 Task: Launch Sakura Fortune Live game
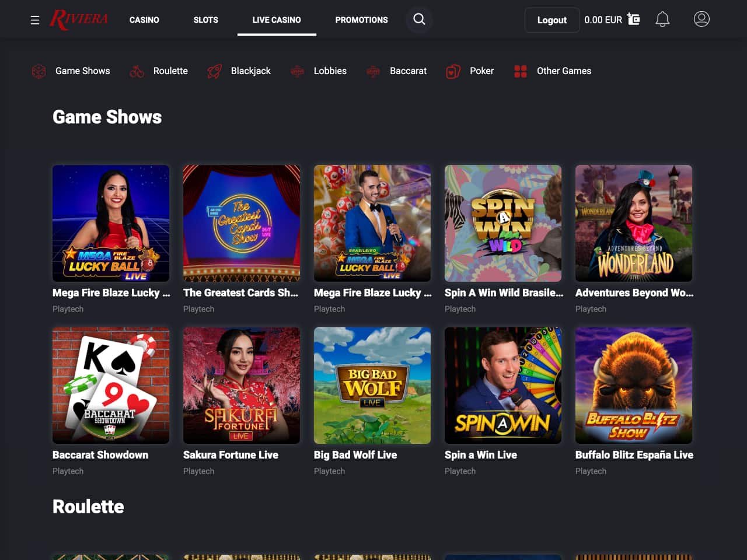[x=242, y=386]
